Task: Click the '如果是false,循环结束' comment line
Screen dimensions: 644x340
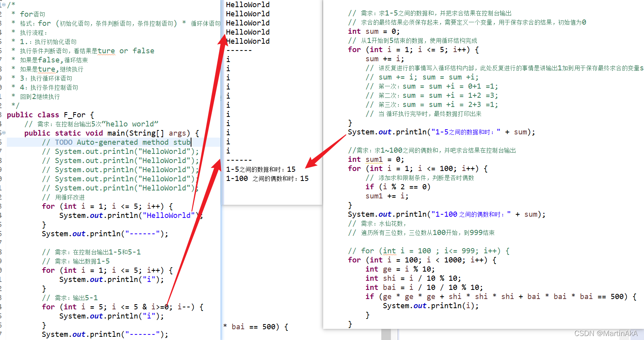Action: 50,60
